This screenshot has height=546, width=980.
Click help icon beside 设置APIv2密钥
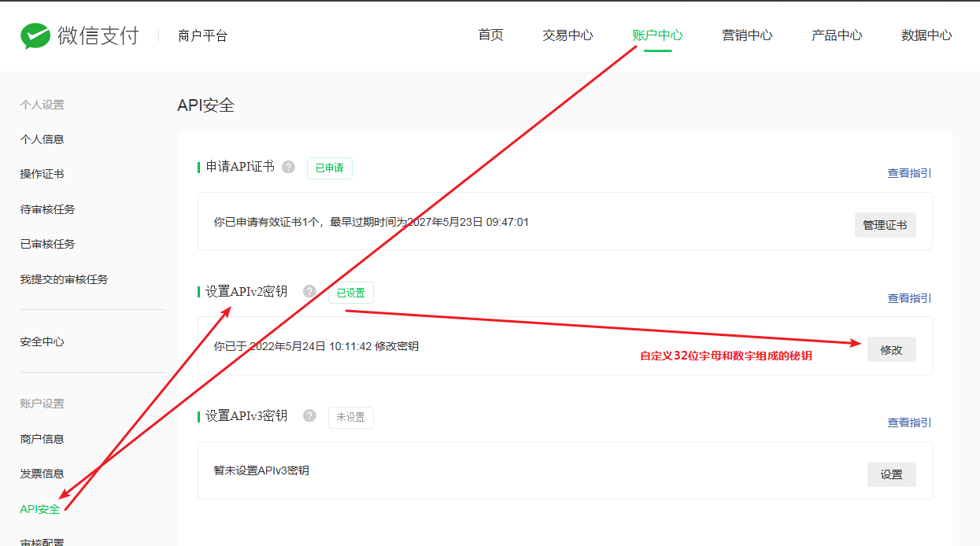point(310,291)
